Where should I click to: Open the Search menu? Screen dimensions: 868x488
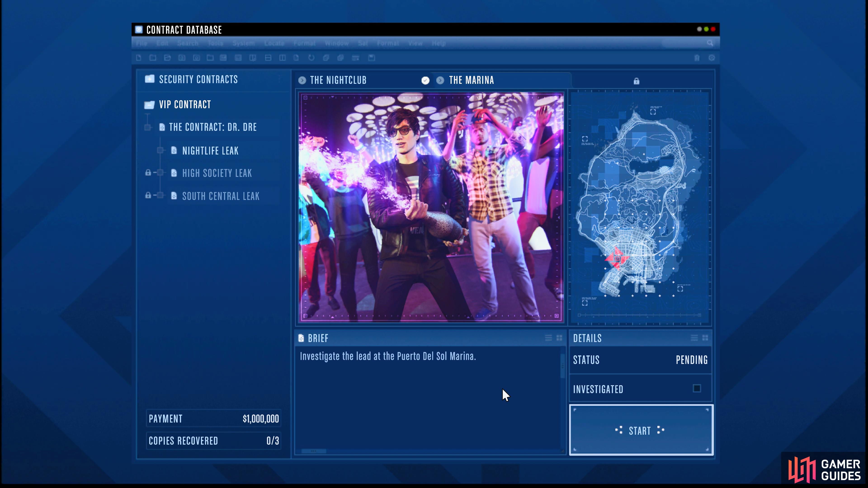[188, 43]
